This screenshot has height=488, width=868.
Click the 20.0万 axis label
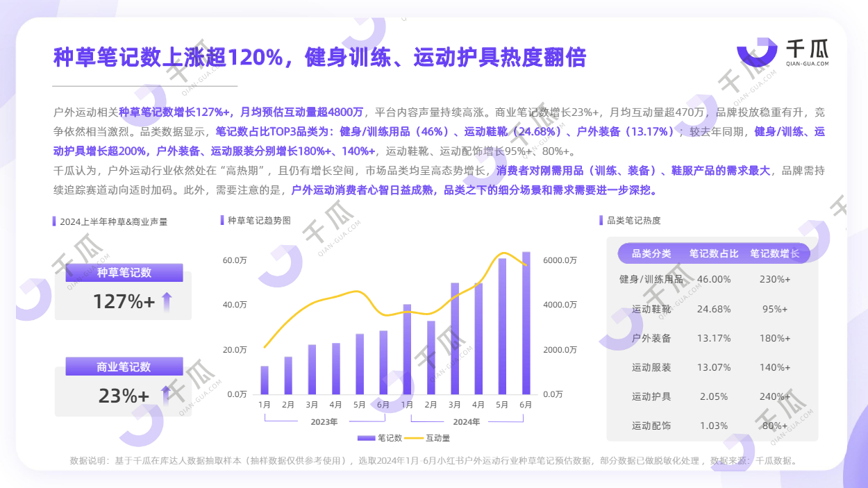coord(235,349)
